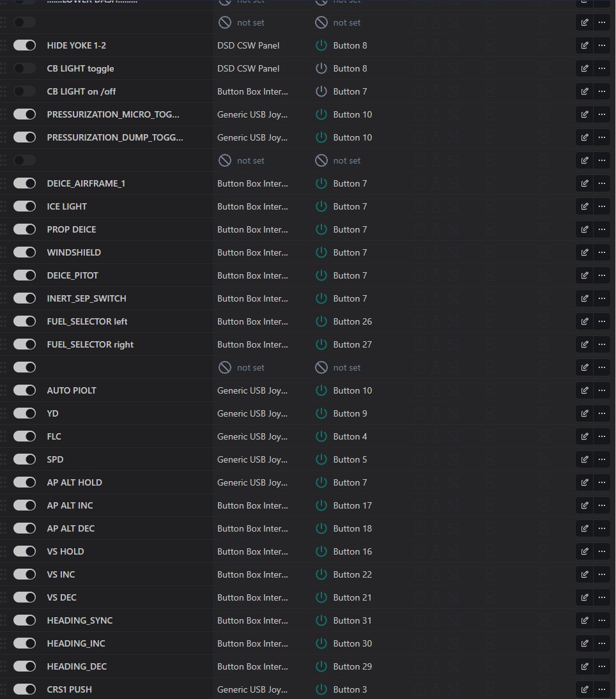Click the drag handle beside PROP DEICE toggle
Screen dimensions: 616x699
4,229
